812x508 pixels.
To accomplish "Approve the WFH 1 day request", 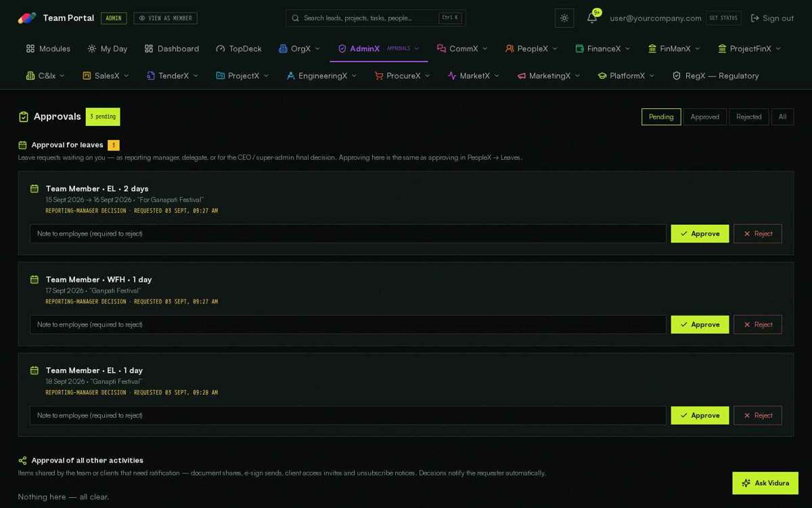I will click(700, 324).
